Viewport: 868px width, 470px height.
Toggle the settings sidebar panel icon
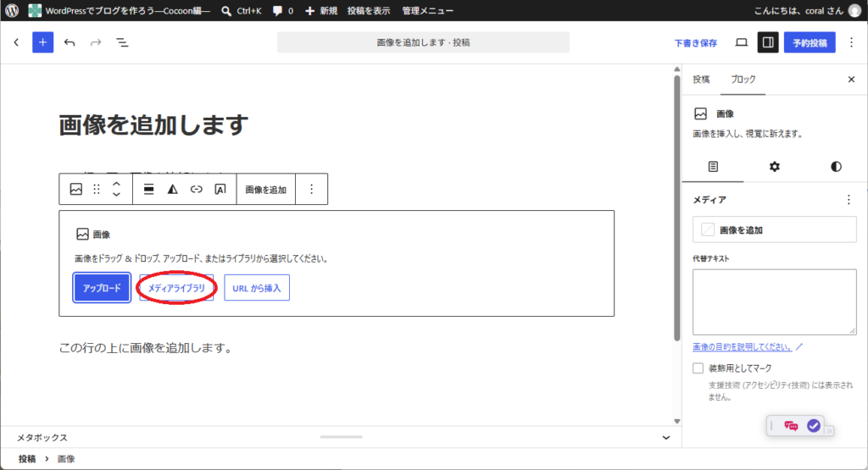click(x=768, y=42)
